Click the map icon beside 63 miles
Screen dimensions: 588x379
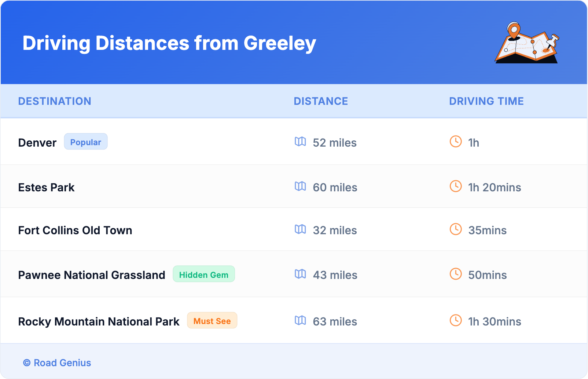300,320
